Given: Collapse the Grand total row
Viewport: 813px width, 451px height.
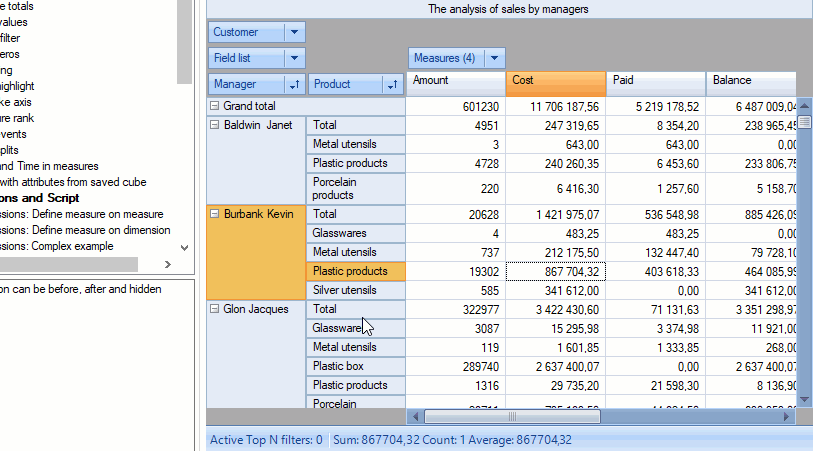Looking at the screenshot, I should point(215,106).
